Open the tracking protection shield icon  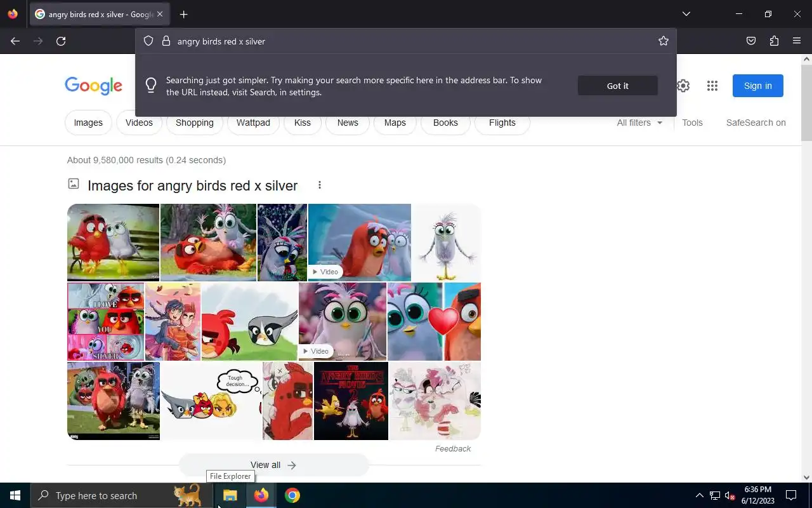click(x=148, y=41)
